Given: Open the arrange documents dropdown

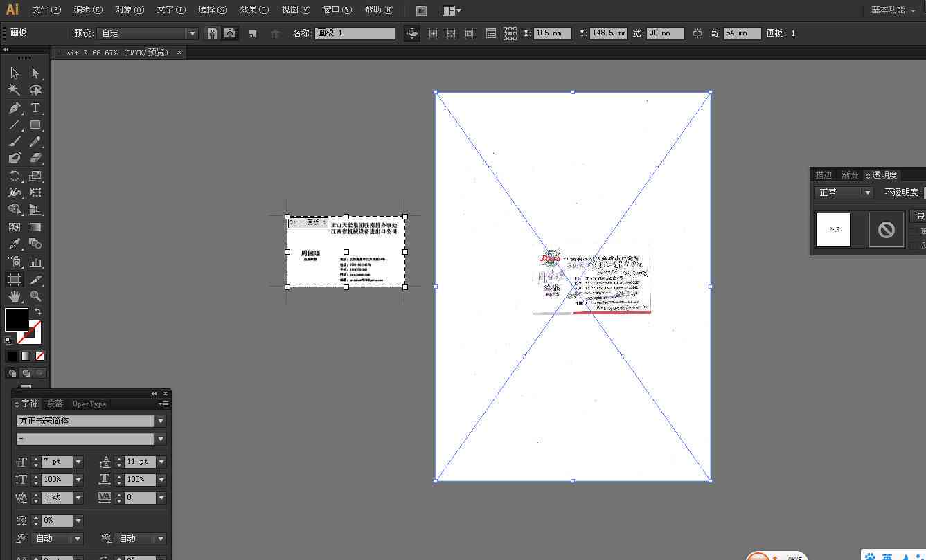Looking at the screenshot, I should [452, 10].
